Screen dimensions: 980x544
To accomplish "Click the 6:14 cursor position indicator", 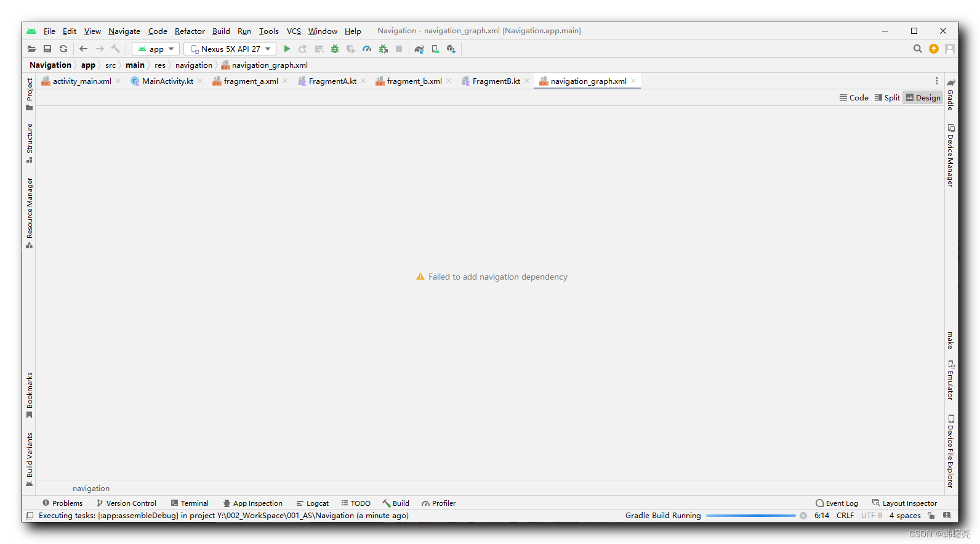I will (x=822, y=516).
